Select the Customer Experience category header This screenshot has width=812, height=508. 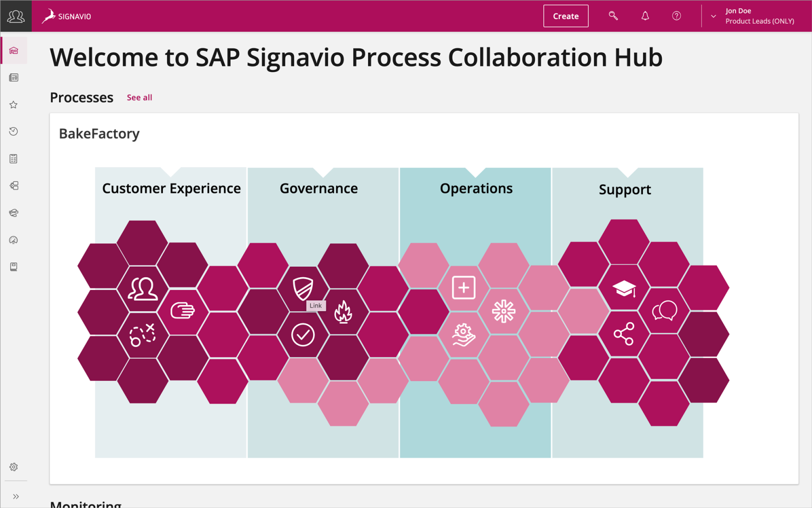click(x=171, y=188)
